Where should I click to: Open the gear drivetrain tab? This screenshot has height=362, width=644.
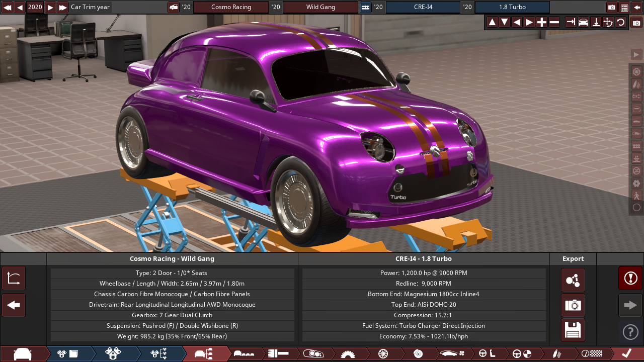[x=348, y=354]
